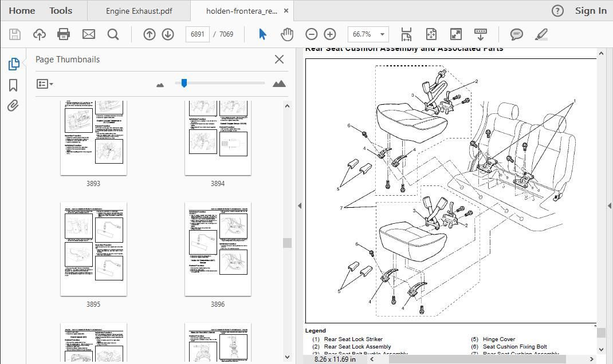This screenshot has height=364, width=613.
Task: Click document horizontal scroll left arrow
Action: [x=372, y=359]
